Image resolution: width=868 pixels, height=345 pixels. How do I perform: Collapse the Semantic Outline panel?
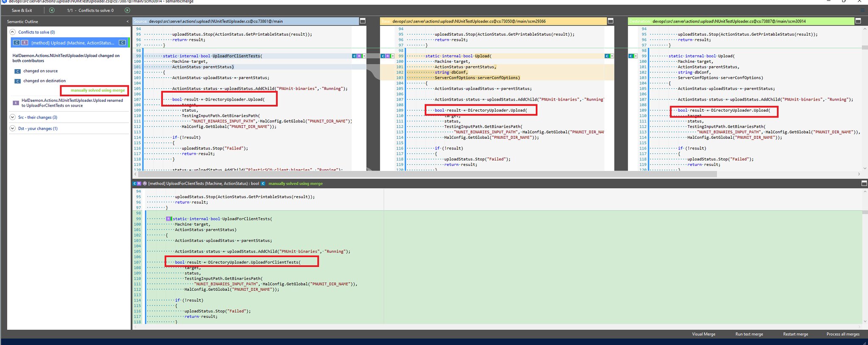click(128, 22)
